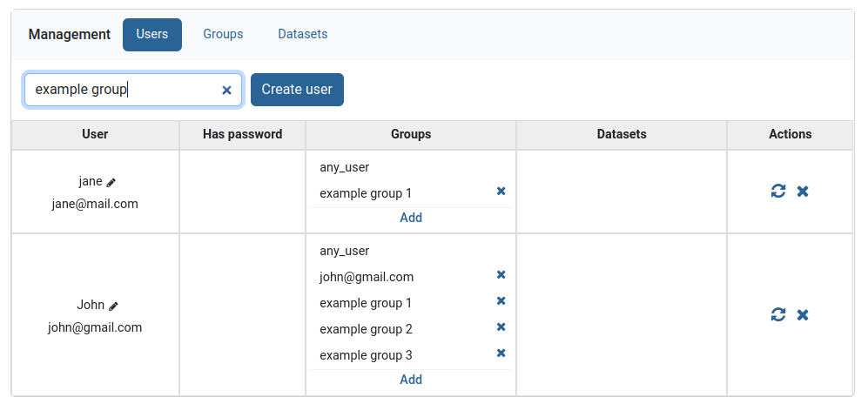Viewport: 868px width, 404px height.
Task: Open the Datasets tab
Action: 302,35
